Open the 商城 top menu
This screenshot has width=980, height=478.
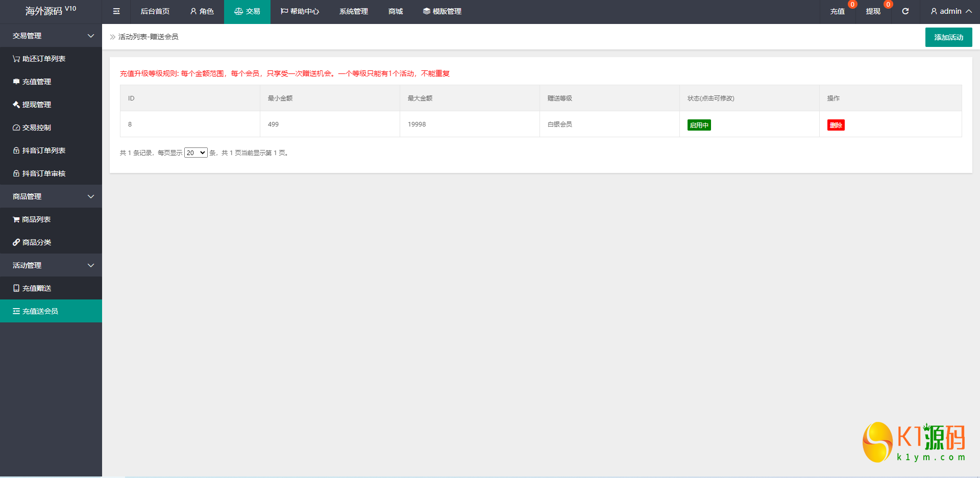coord(396,11)
